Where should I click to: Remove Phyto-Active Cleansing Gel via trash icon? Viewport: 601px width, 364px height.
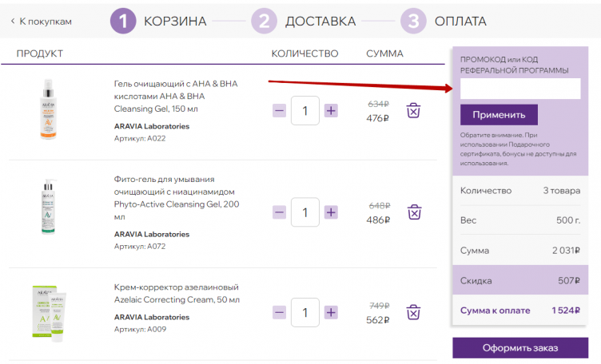413,212
